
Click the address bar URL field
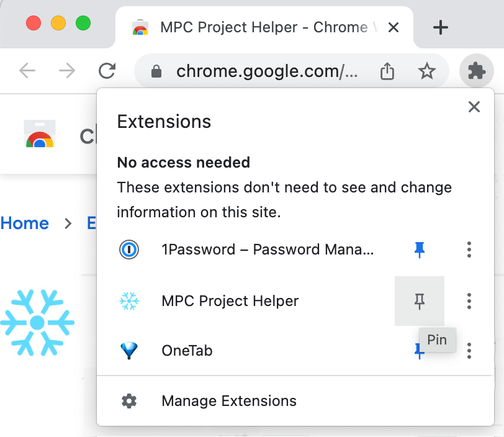[267, 71]
